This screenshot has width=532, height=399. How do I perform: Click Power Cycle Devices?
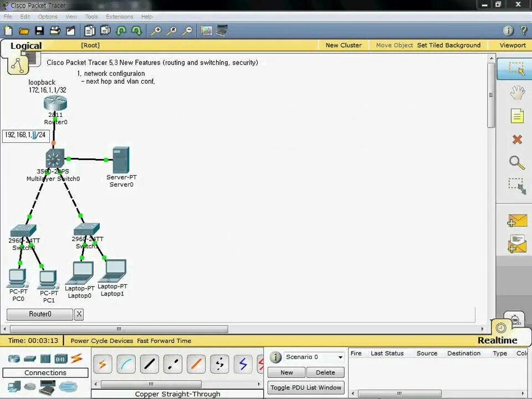[x=102, y=341]
